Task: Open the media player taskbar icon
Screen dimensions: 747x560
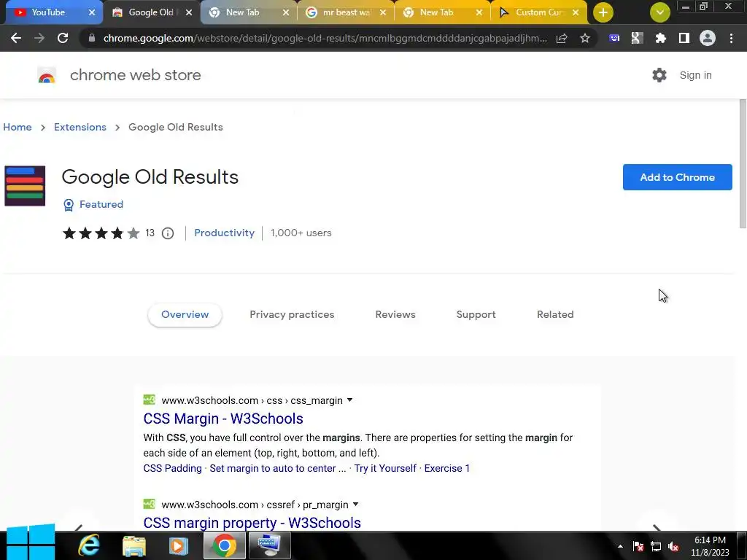Action: click(x=178, y=545)
